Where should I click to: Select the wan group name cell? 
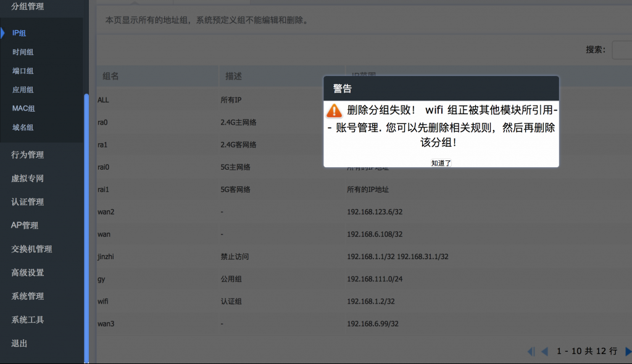click(x=104, y=234)
